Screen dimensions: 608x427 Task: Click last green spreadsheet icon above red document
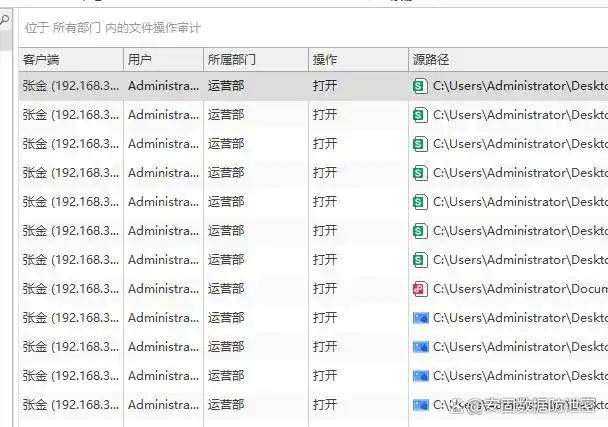[x=420, y=260]
